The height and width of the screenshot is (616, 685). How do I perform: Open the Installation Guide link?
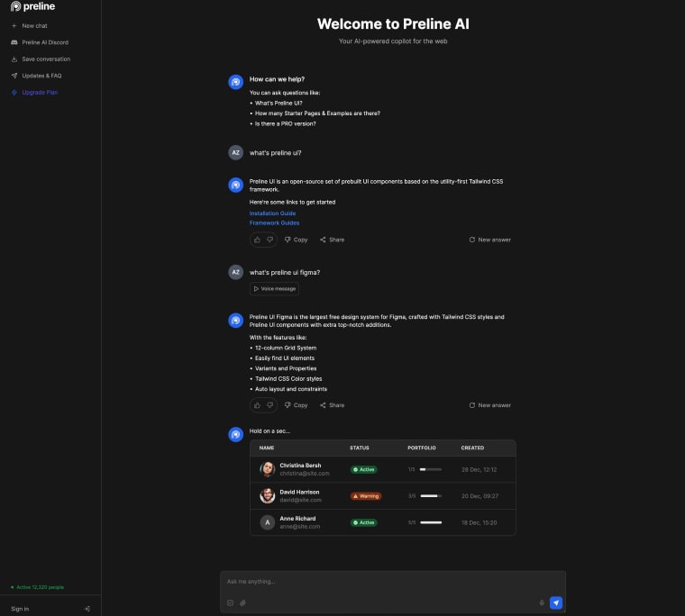pyautogui.click(x=272, y=213)
